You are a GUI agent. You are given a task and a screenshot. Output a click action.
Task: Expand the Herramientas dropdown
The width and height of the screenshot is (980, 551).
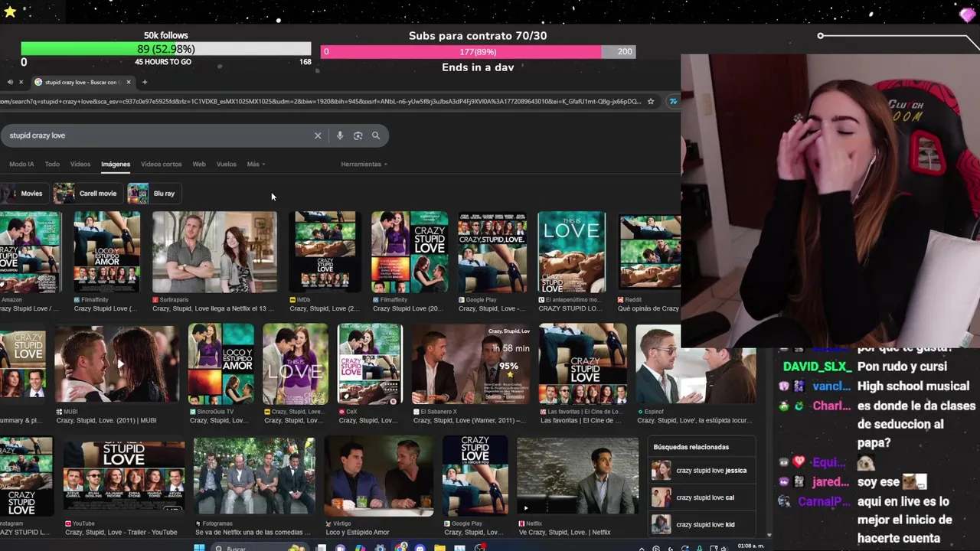(364, 164)
